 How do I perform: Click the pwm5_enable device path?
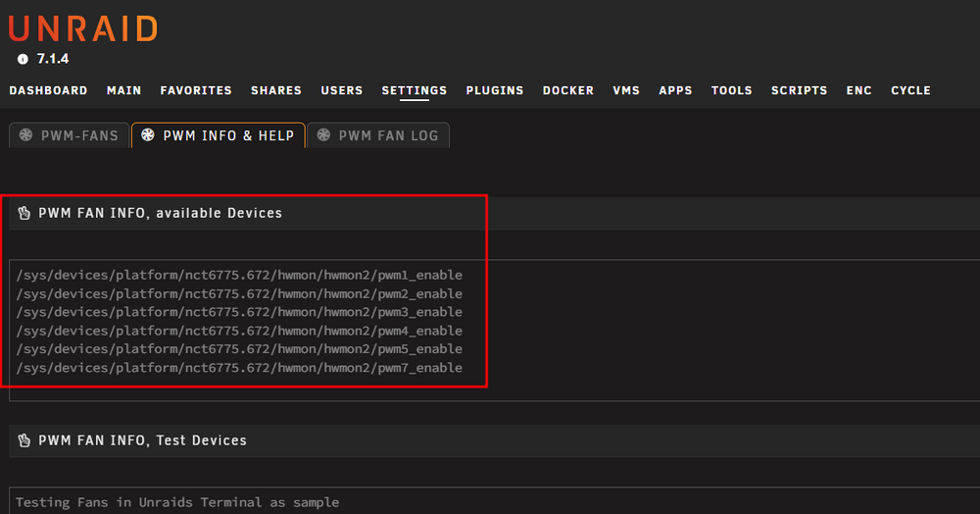pyautogui.click(x=239, y=349)
